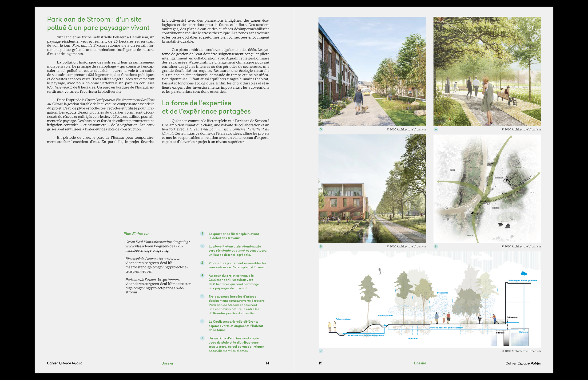The width and height of the screenshot is (588, 380).
Task: Click number 3 badge under street image
Action: [x=321, y=129]
